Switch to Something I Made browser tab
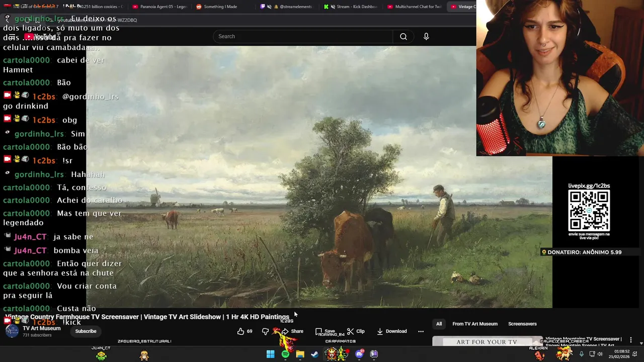Viewport: 644px width, 362px height. click(x=216, y=7)
